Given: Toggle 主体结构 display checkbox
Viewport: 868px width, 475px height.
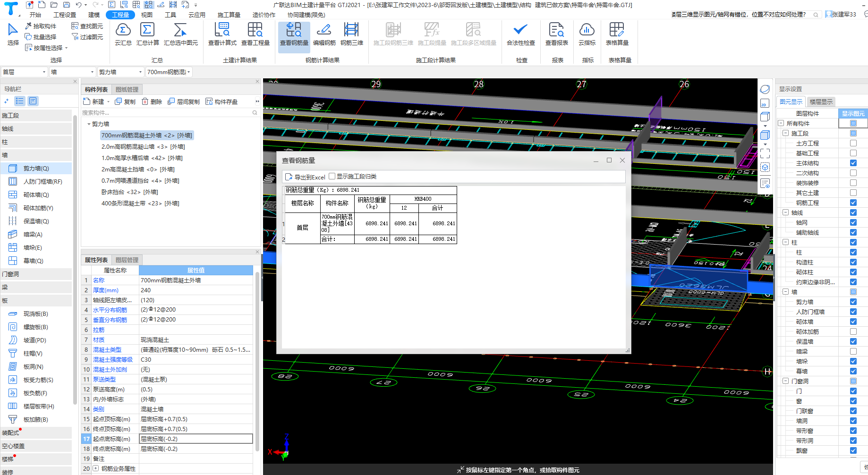Looking at the screenshot, I should pos(853,163).
